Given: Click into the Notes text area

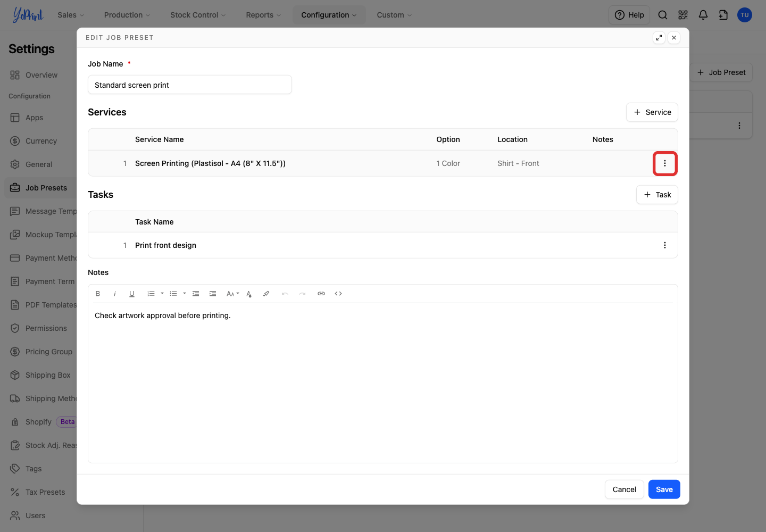Looking at the screenshot, I should pyautogui.click(x=383, y=383).
